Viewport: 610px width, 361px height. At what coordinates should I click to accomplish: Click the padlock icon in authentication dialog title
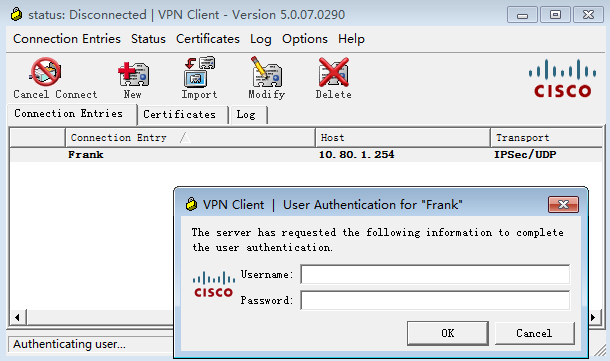click(191, 204)
